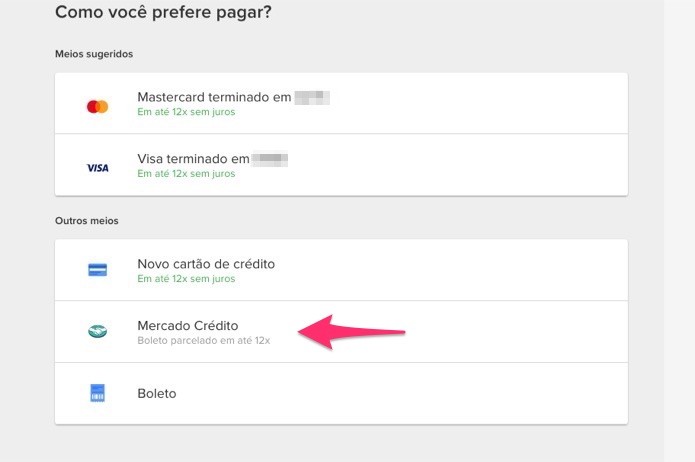Screen dimensions: 695x462
Task: Click blurred Mastercard card number digits
Action: [312, 98]
